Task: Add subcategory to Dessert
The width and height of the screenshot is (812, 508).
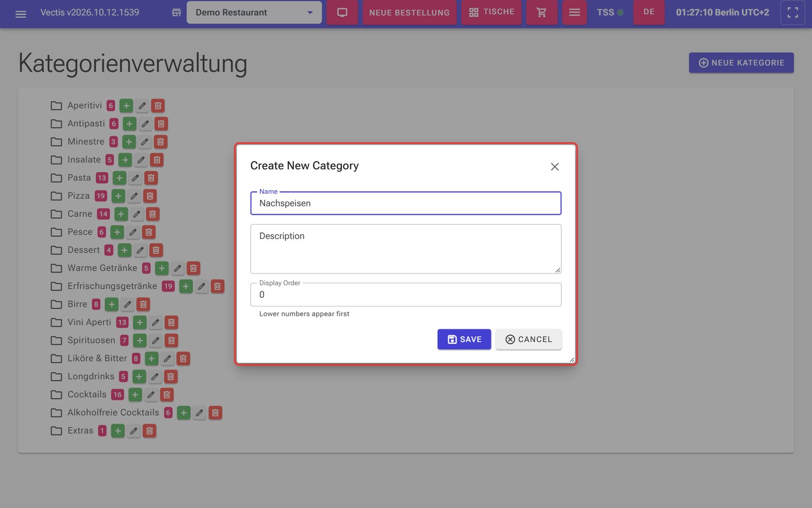Action: click(x=125, y=250)
